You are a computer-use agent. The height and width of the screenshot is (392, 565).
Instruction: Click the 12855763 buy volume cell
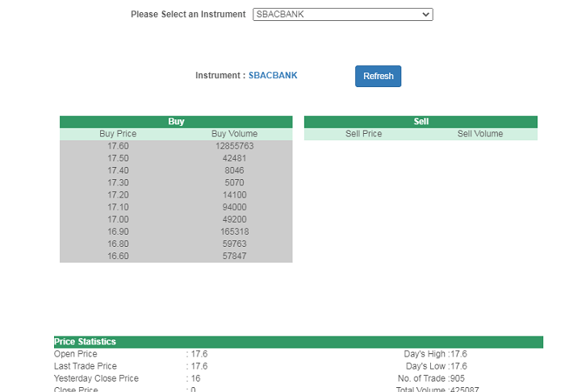click(x=234, y=147)
